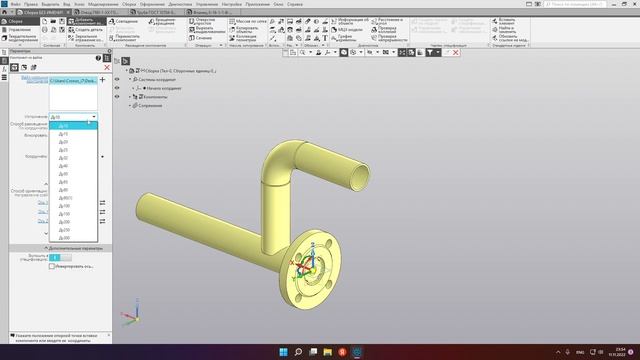Toggle eye icon for Компоненты
Viewport: 640px width, 360px height.
click(x=117, y=97)
